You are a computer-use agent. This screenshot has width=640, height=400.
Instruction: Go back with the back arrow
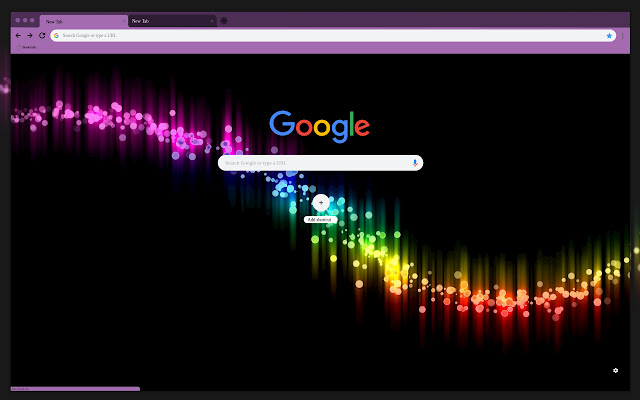pyautogui.click(x=18, y=36)
